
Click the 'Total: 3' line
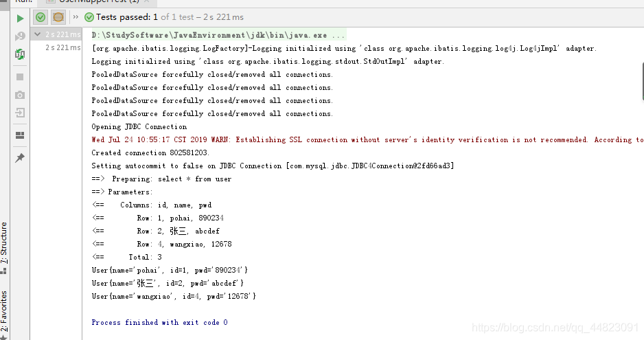(x=126, y=257)
